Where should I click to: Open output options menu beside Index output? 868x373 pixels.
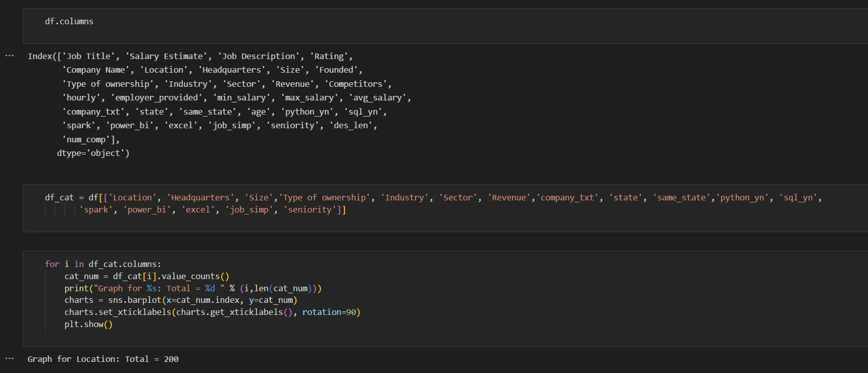tap(9, 56)
